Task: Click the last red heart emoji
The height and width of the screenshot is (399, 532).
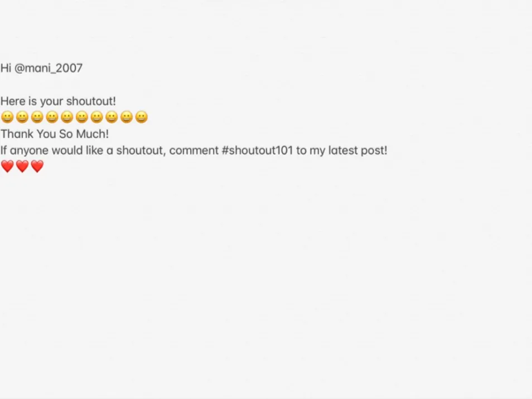Action: click(x=37, y=167)
